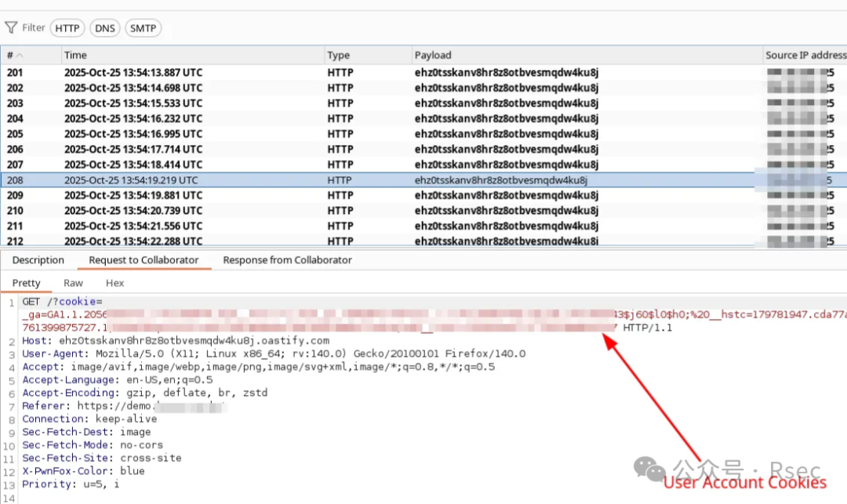Viewport: 847px width, 504px height.
Task: Select interaction row 202
Action: [x=423, y=88]
